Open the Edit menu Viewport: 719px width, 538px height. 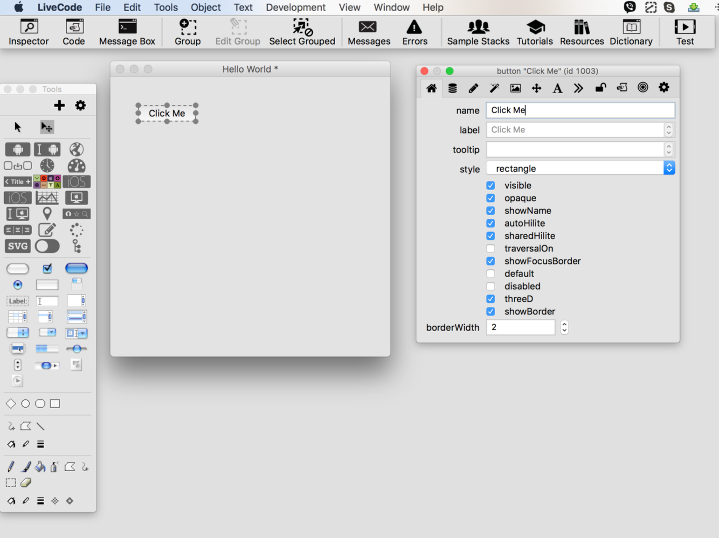(132, 7)
